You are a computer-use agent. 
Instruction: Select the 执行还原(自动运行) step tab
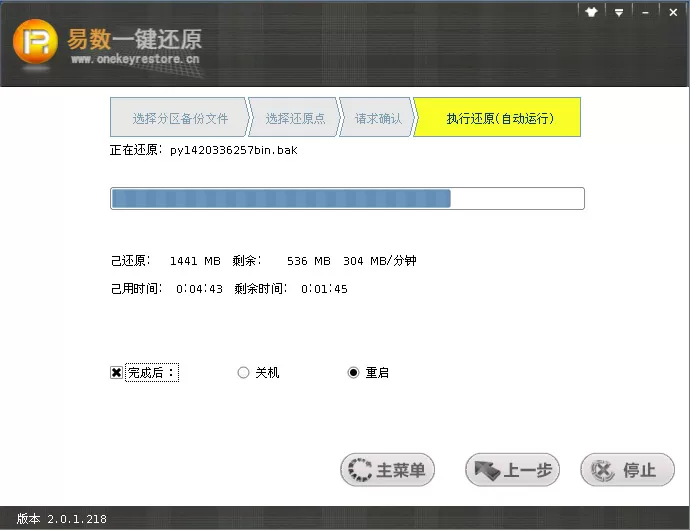[x=499, y=118]
